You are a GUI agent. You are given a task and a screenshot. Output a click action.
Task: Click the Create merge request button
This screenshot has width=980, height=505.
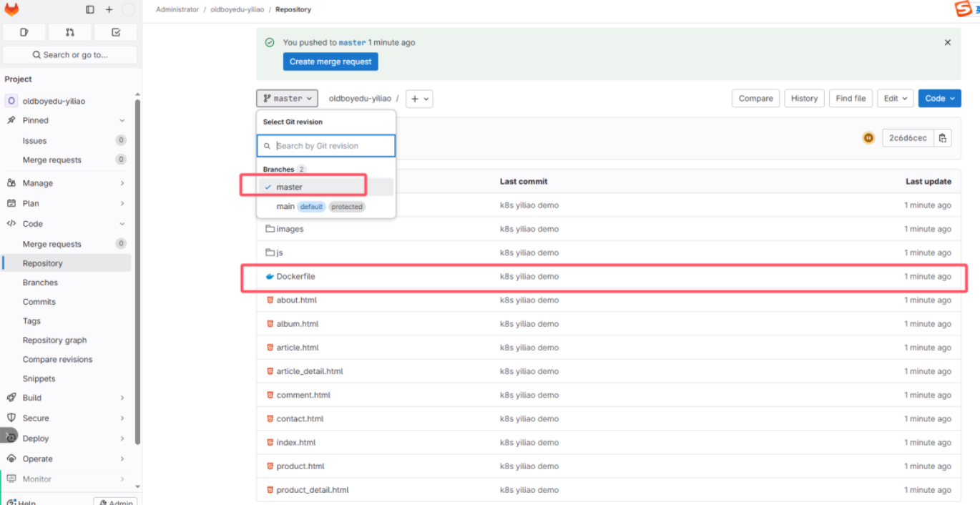point(330,62)
